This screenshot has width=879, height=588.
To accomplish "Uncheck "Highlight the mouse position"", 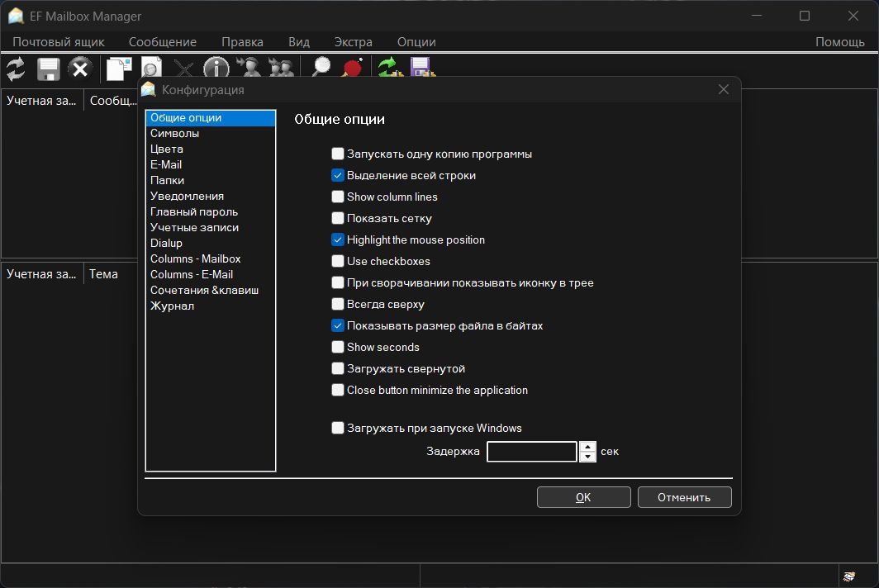I will tap(338, 239).
